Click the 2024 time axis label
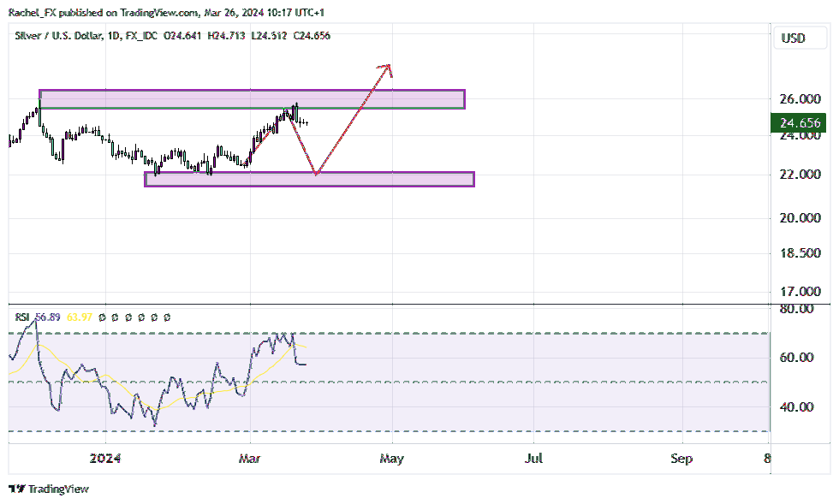 (104, 459)
